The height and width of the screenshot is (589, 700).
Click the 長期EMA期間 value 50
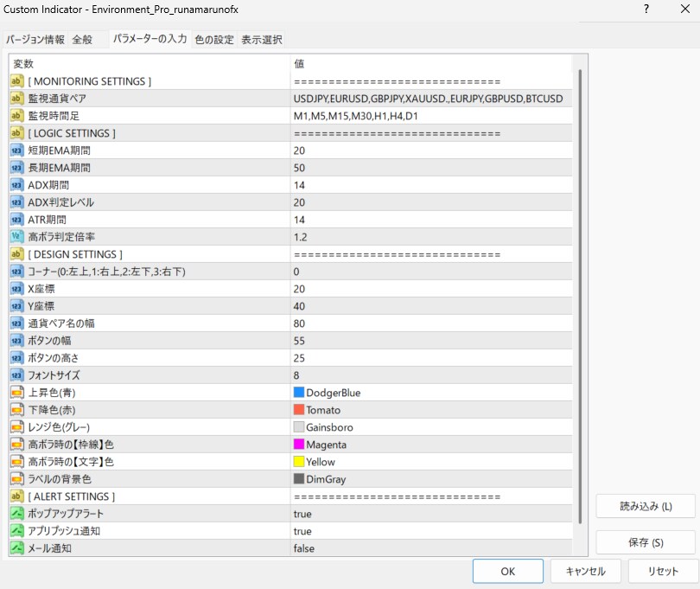tap(299, 168)
